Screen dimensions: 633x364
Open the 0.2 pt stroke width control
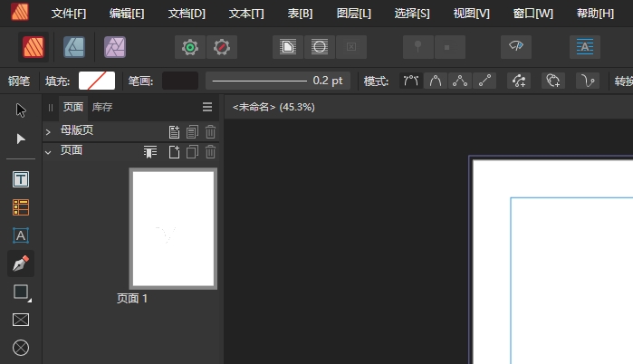pyautogui.click(x=278, y=81)
